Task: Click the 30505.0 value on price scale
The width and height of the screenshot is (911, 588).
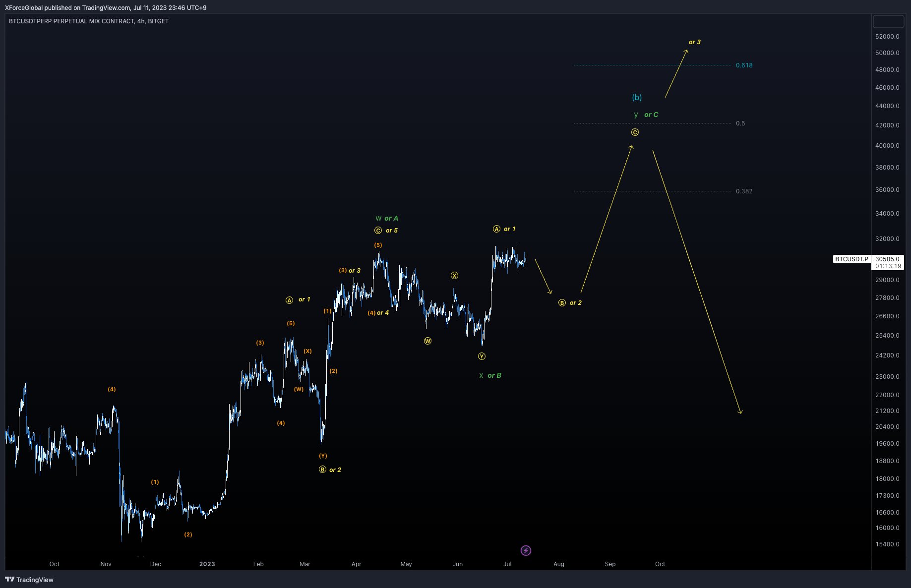Action: [x=889, y=259]
